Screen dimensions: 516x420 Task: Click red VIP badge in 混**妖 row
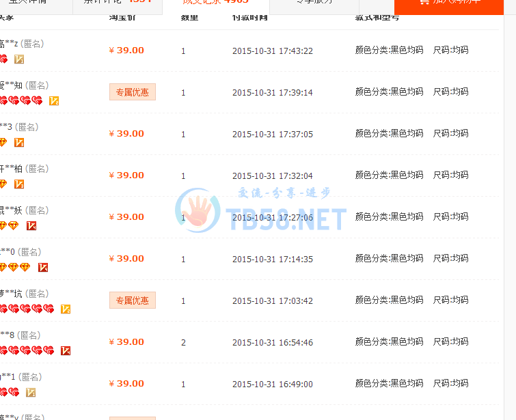point(31,226)
